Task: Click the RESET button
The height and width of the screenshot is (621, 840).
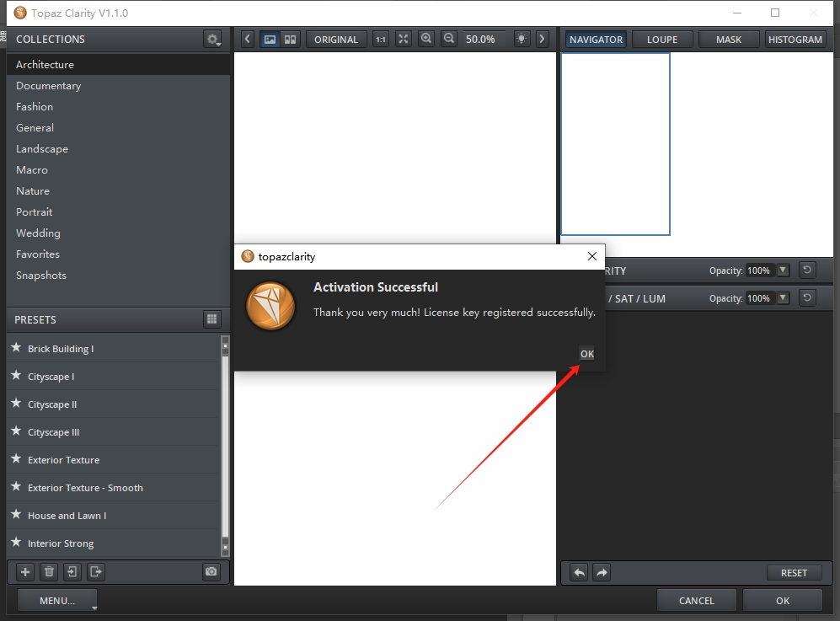Action: coord(794,573)
